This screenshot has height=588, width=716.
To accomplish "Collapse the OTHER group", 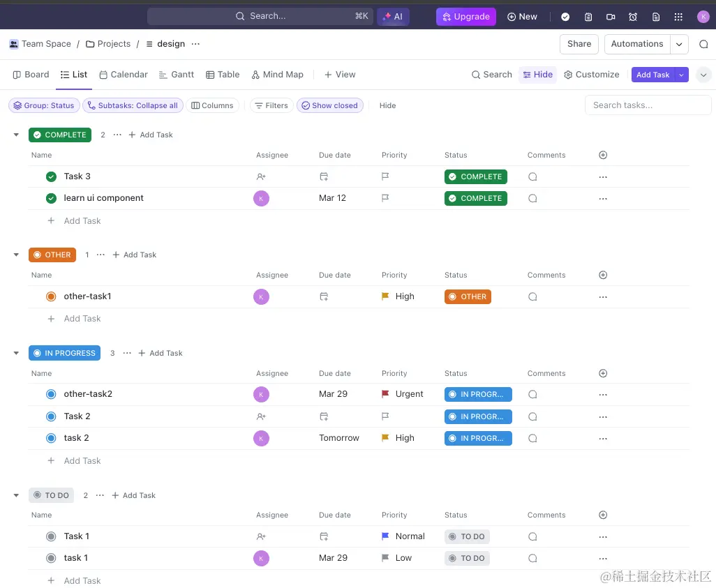I will [16, 255].
